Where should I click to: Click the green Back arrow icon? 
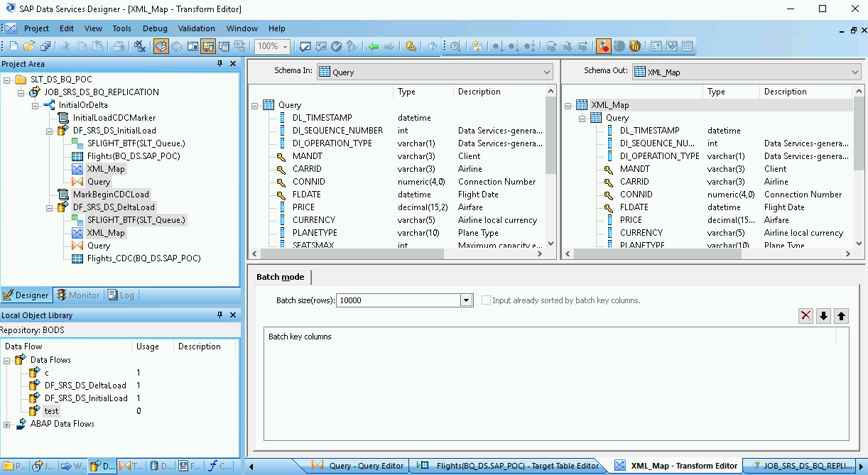point(374,47)
